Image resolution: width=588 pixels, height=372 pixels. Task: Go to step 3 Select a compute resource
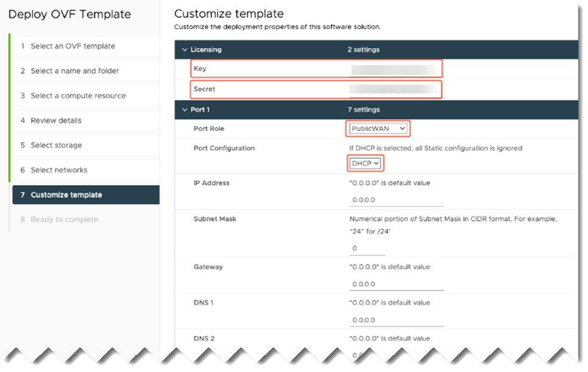click(x=78, y=96)
